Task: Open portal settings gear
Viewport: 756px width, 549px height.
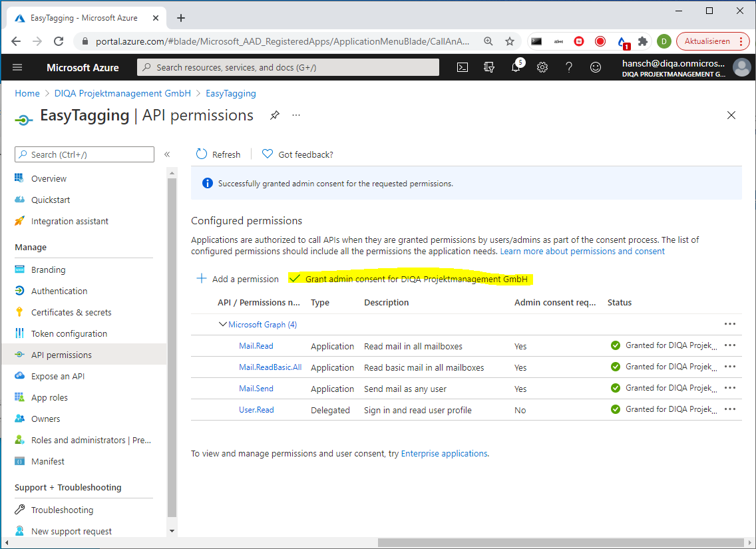Action: [542, 67]
